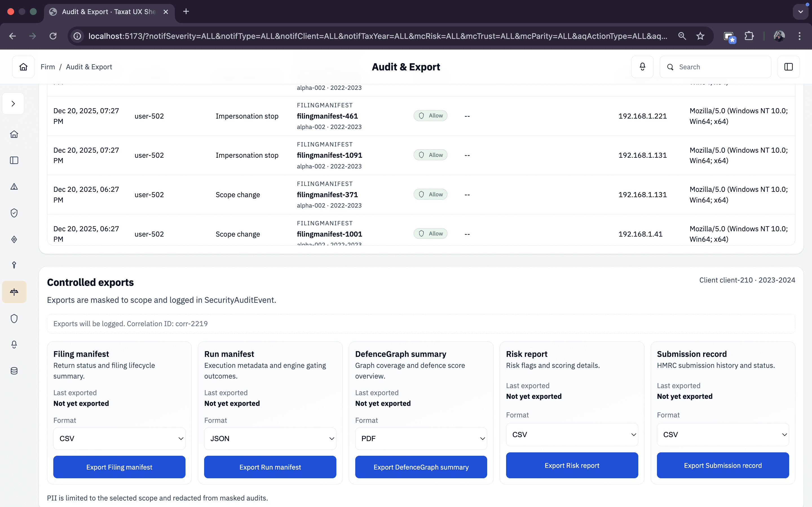
Task: Click Export Risk report button
Action: pyautogui.click(x=572, y=465)
